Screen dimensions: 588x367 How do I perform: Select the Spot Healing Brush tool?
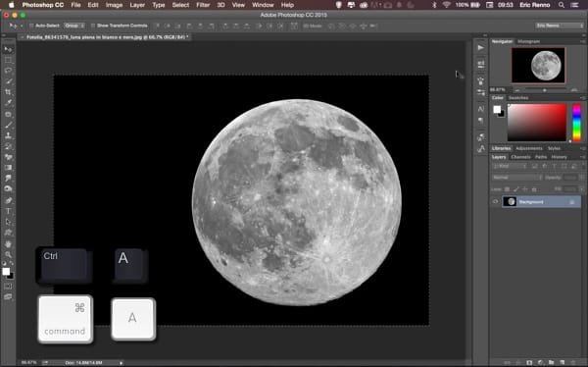pyautogui.click(x=8, y=114)
